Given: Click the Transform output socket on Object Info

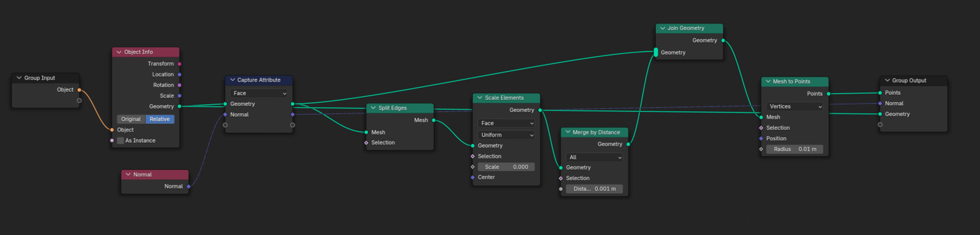Looking at the screenshot, I should tap(179, 64).
